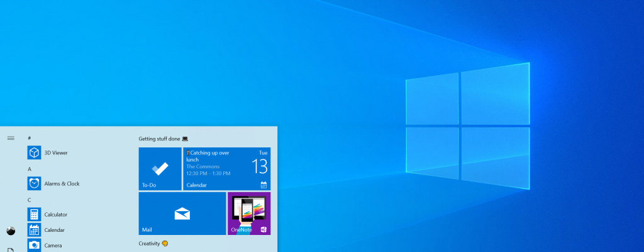Click the 3D Viewer label

pos(56,152)
